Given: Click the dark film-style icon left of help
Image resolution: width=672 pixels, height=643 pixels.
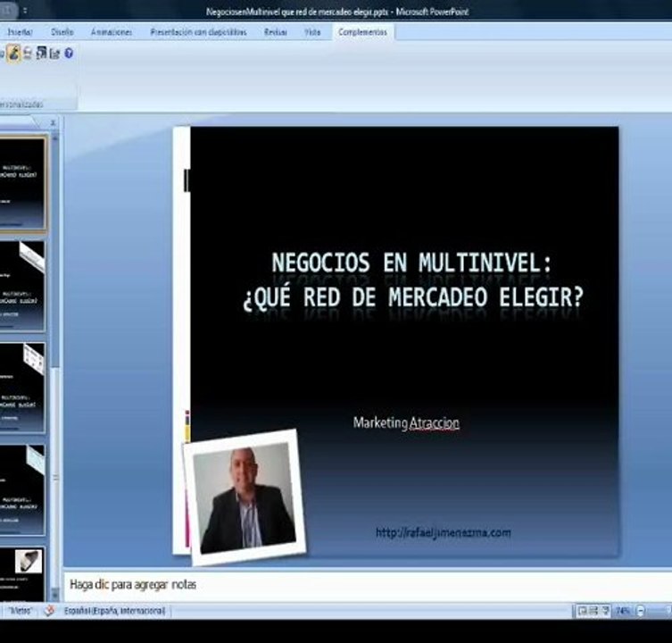Looking at the screenshot, I should tap(41, 54).
